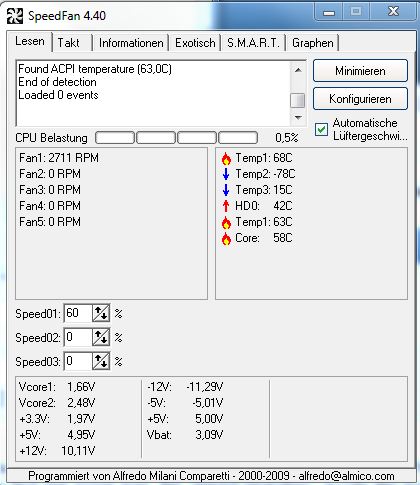Click the Vcore1 1,66V voltage reading
Screen dimensions: 420x485
57,387
